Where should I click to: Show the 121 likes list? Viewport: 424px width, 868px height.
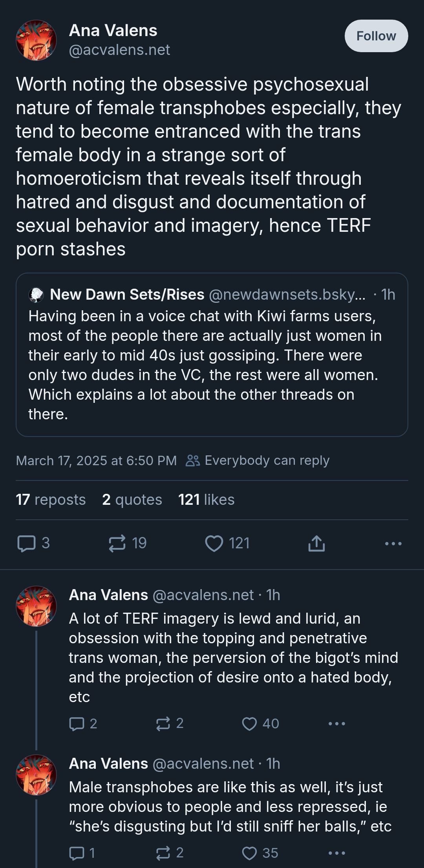pos(206,500)
